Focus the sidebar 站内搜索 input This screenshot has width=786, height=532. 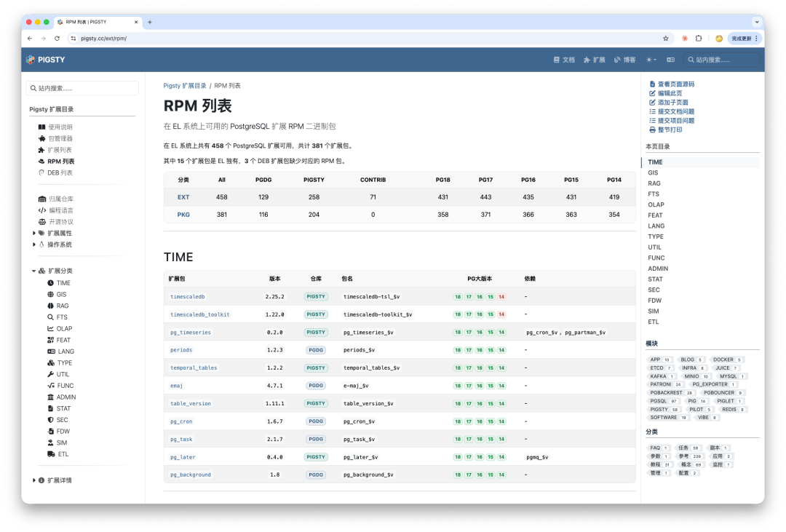tap(82, 88)
